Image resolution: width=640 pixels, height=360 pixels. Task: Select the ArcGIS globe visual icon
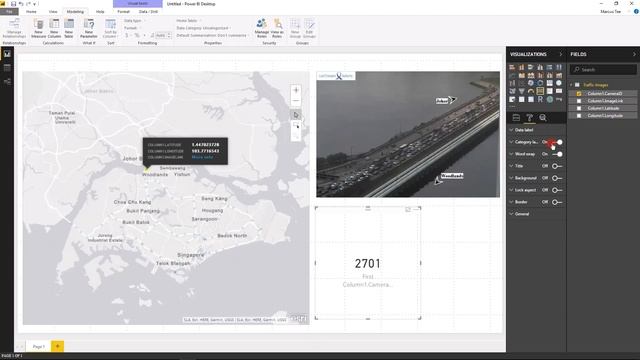click(x=549, y=99)
